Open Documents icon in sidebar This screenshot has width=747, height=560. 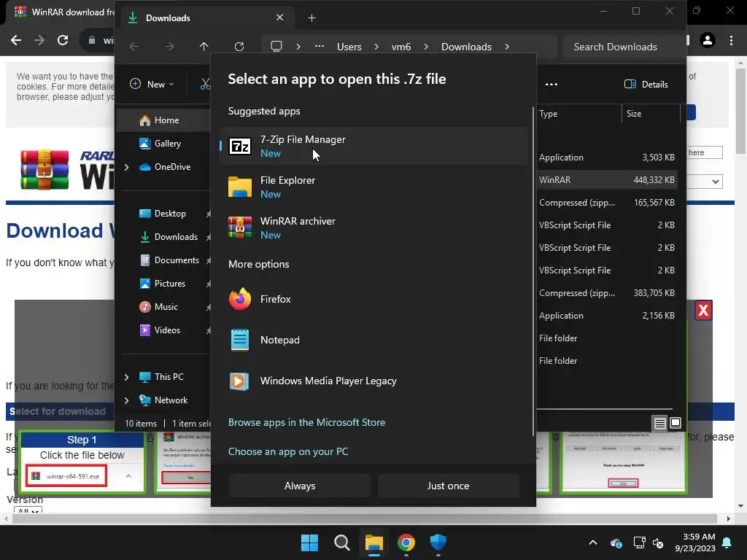pos(145,260)
